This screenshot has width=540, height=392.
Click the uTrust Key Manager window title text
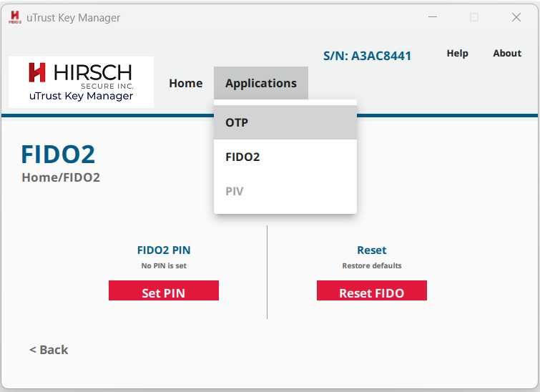coord(74,18)
